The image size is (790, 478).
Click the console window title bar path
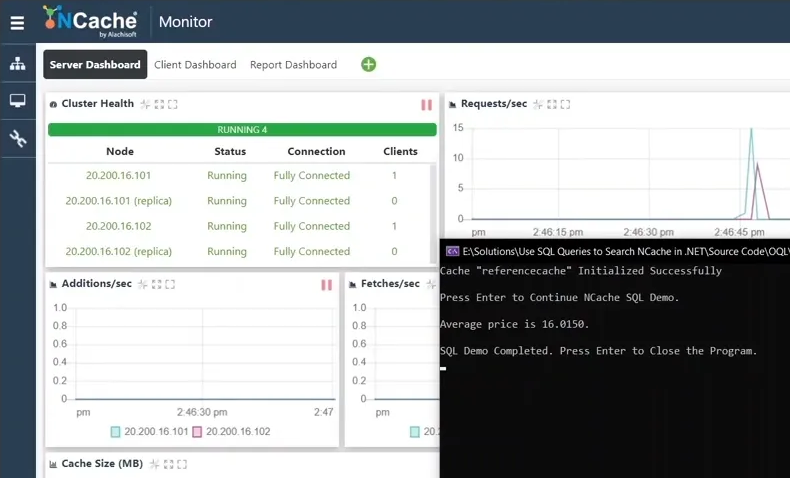[x=626, y=251]
